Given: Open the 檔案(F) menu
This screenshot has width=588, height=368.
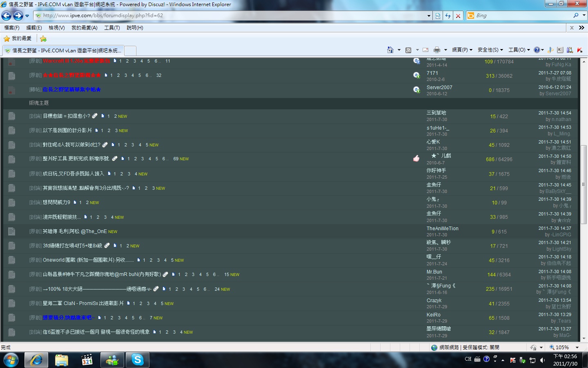Looking at the screenshot, I should tap(12, 28).
